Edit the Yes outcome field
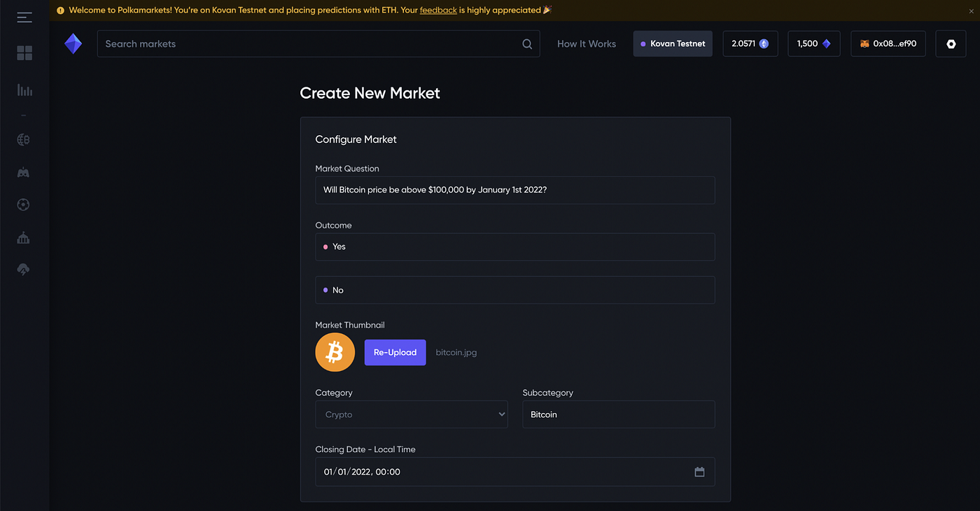The width and height of the screenshot is (980, 511). 515,247
